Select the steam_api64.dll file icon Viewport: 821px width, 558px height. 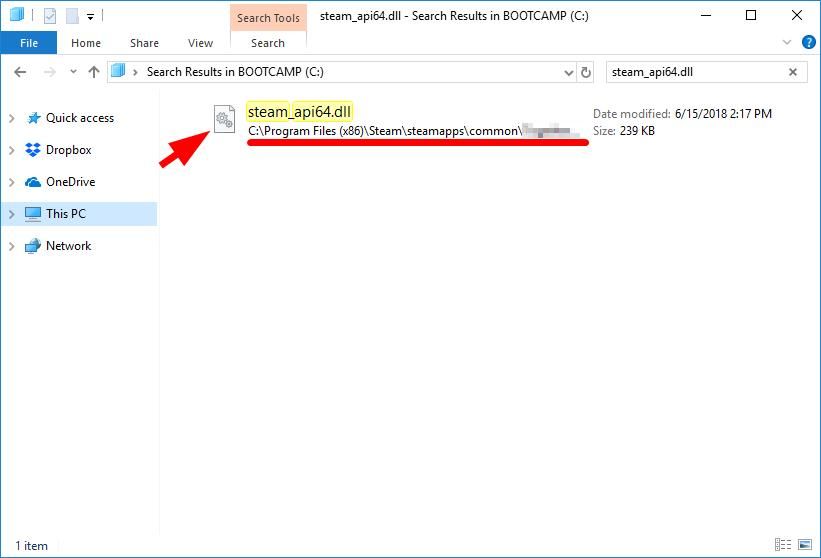[224, 119]
